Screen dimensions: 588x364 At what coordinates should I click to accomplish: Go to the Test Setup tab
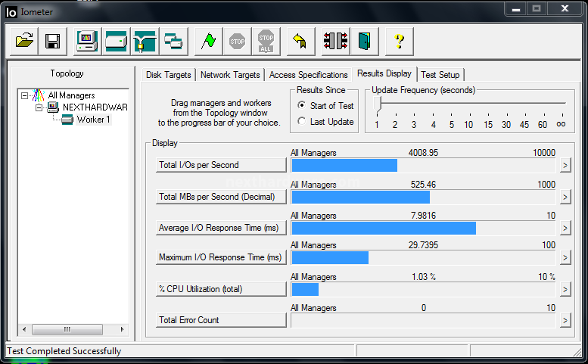[x=440, y=75]
